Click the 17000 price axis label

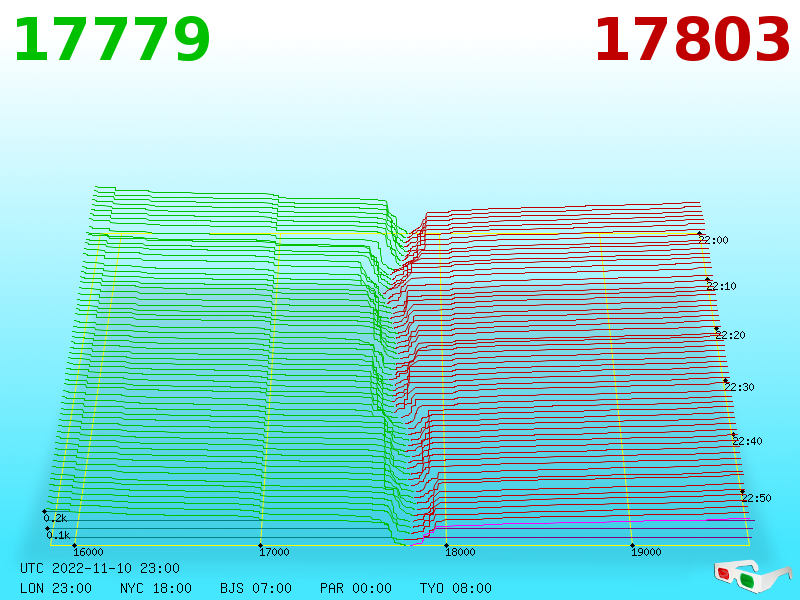coord(274,552)
